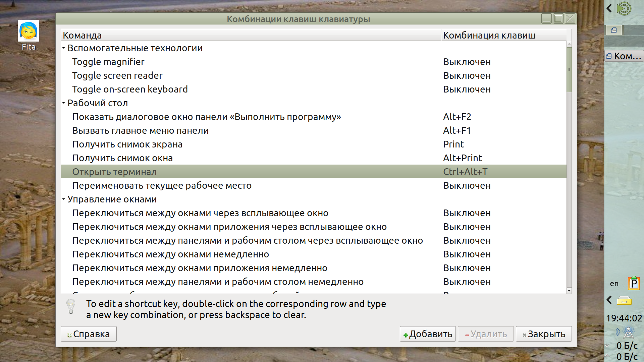Select the first workspace in switcher
Screen dimensions: 644x362
pyautogui.click(x=614, y=30)
